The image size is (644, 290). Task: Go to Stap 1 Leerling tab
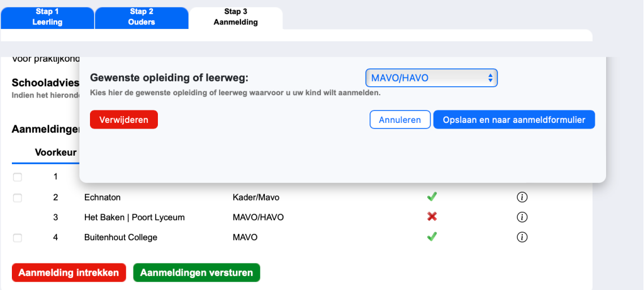[x=48, y=17]
